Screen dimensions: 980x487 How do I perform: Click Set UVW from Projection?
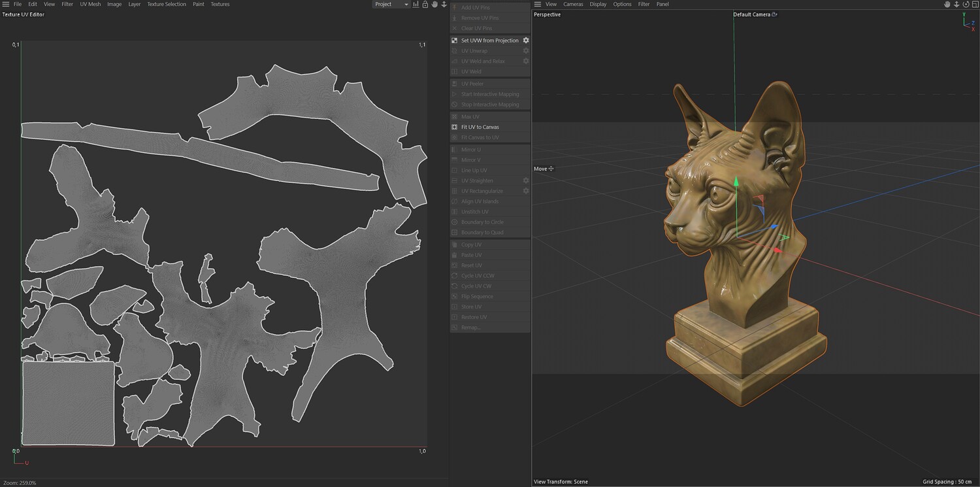click(490, 41)
